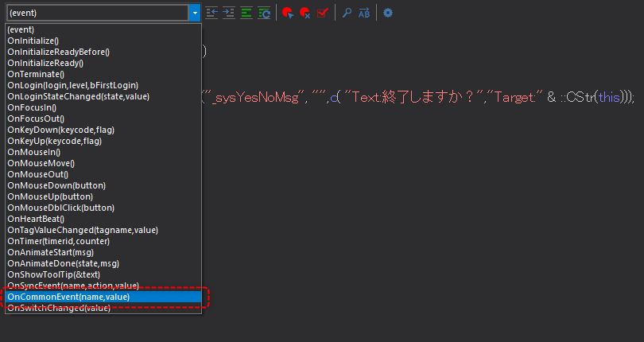Select OnMouseUp(button) event

coord(103,196)
